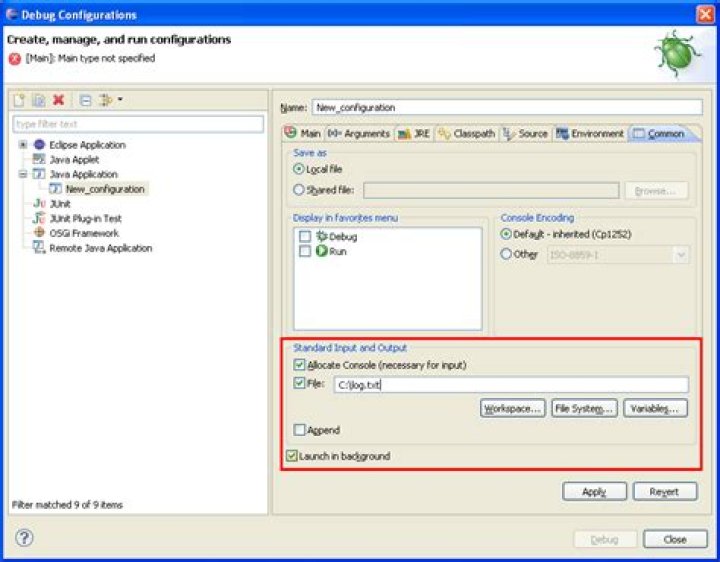The image size is (720, 562).
Task: Enable the Append checkbox
Action: pyautogui.click(x=299, y=430)
